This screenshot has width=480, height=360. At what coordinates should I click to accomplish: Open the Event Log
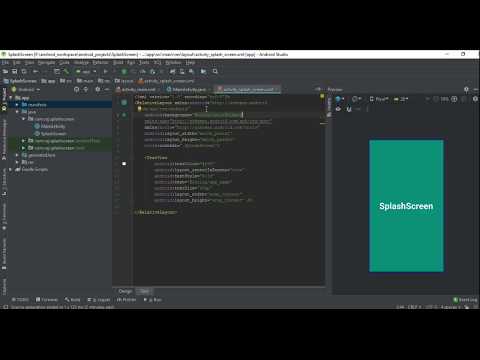click(x=465, y=300)
